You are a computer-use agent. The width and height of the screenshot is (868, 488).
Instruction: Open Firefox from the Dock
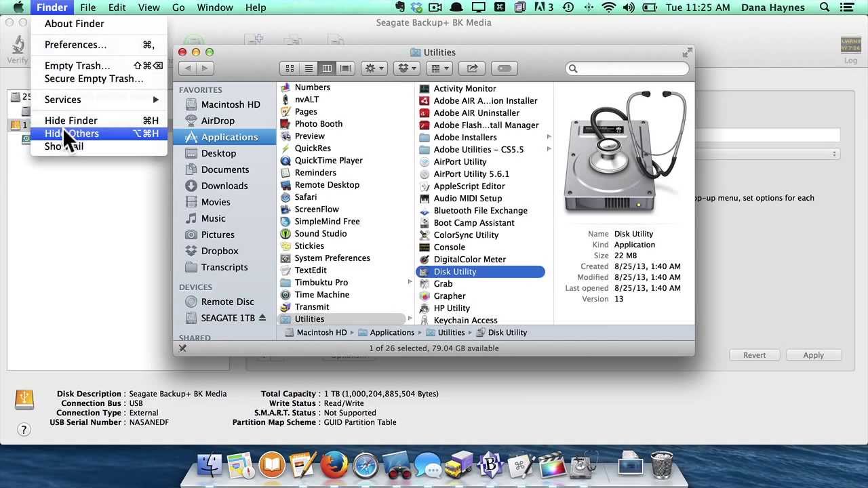[334, 466]
